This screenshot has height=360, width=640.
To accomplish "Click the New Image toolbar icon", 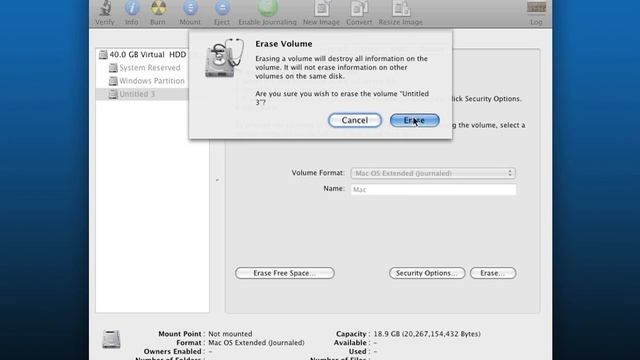I will point(321,13).
